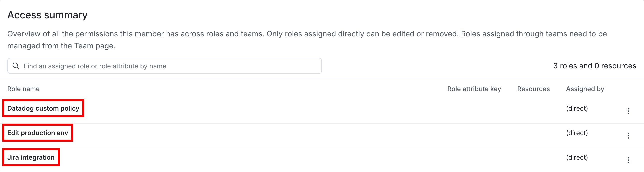The image size is (644, 172).
Task: Click the three-dot actions icon on the last row
Action: [628, 160]
